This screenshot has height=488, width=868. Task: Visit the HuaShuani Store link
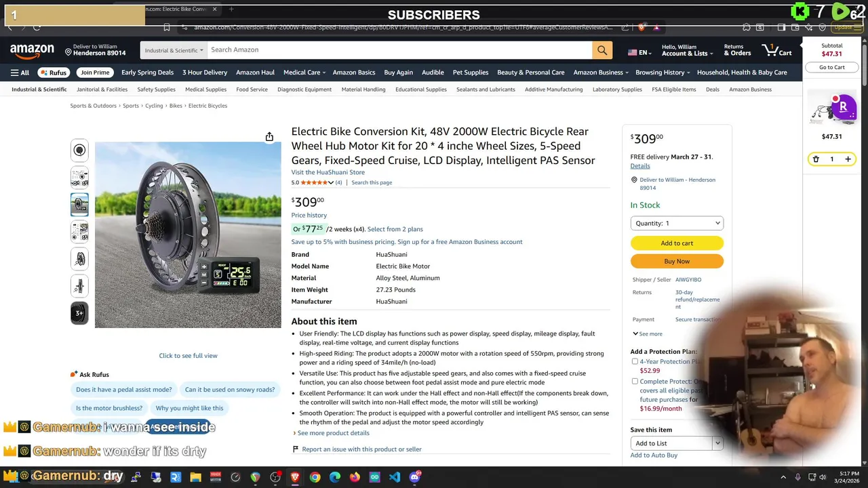coord(328,173)
